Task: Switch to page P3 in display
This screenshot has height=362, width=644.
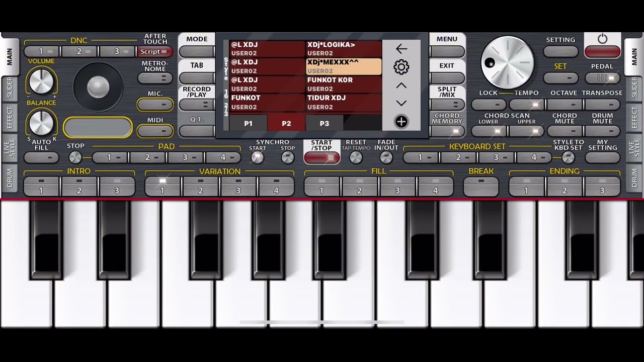Action: point(325,123)
